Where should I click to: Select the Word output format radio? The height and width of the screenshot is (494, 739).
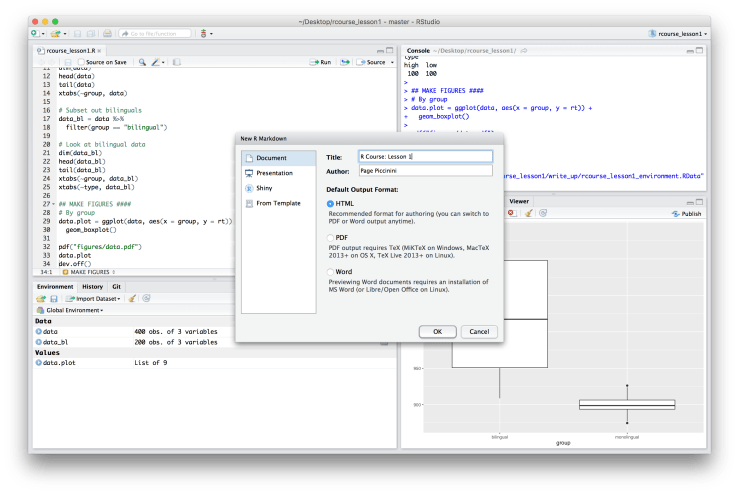point(330,272)
